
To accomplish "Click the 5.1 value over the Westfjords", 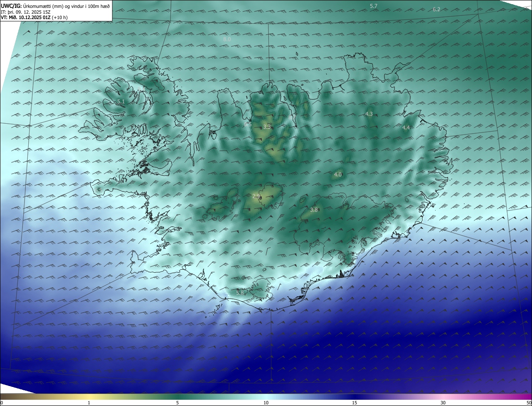I will point(121,101).
